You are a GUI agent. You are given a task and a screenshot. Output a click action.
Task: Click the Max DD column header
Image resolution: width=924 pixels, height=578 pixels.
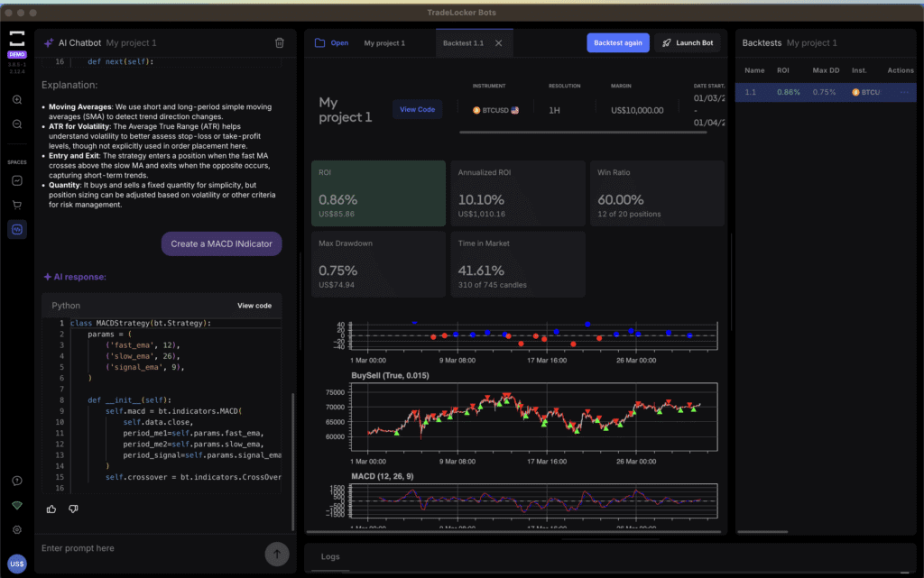(826, 70)
